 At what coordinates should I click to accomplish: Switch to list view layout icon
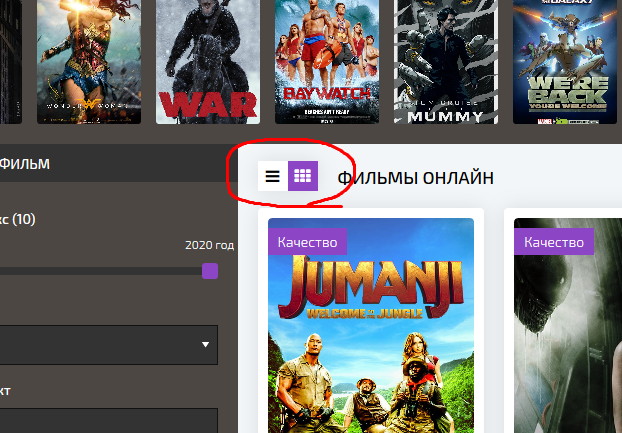coord(273,176)
